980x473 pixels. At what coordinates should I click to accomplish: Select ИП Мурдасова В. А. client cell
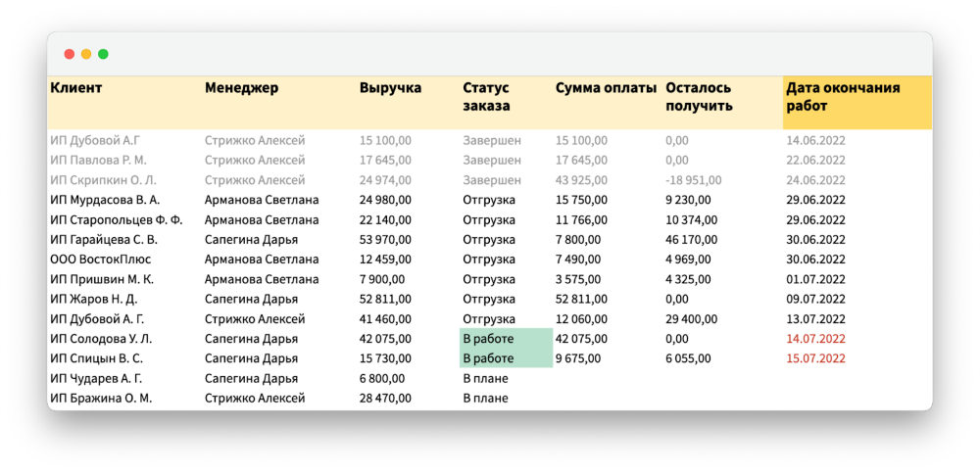(x=104, y=200)
